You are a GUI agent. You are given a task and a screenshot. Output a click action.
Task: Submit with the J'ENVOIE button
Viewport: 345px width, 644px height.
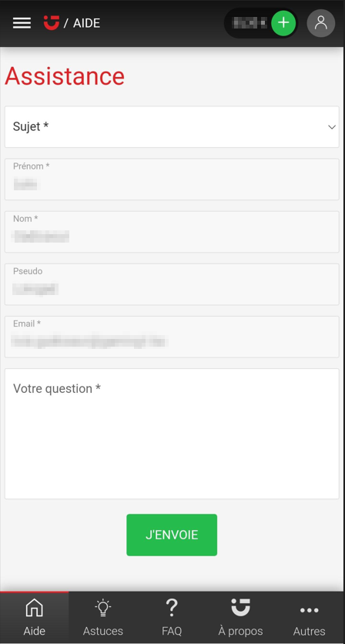[x=172, y=535]
